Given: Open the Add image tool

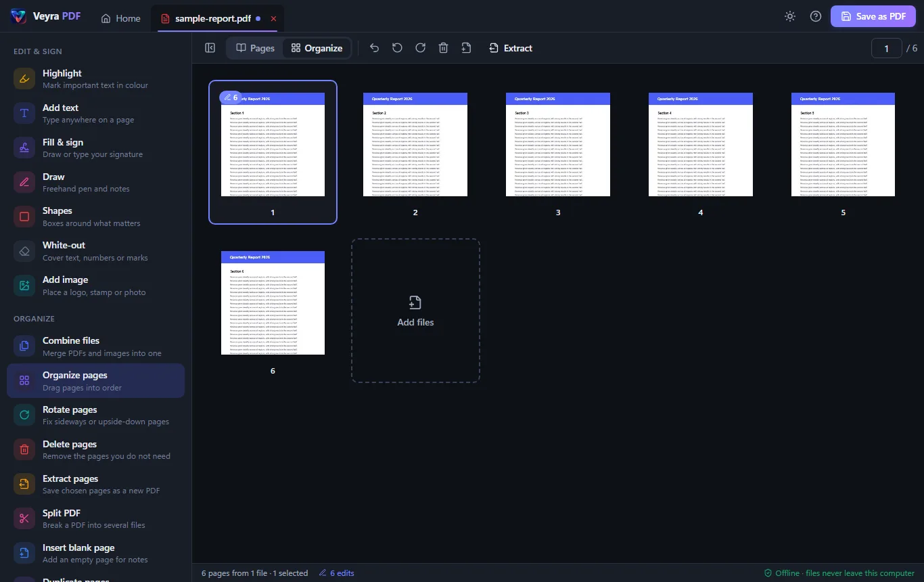Looking at the screenshot, I should 95,286.
